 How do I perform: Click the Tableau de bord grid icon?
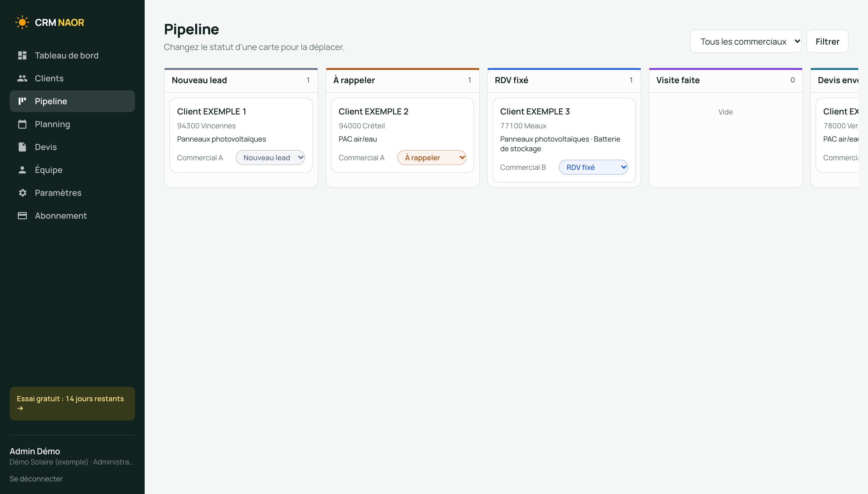(x=22, y=55)
